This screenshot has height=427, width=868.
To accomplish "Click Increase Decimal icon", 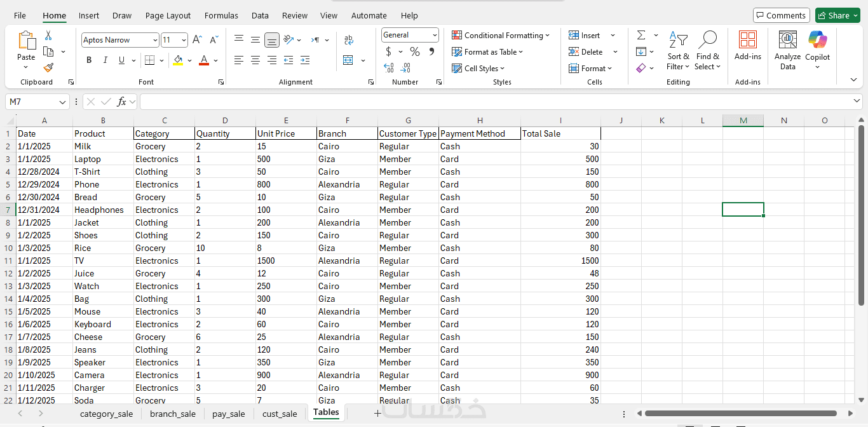I will click(x=389, y=67).
